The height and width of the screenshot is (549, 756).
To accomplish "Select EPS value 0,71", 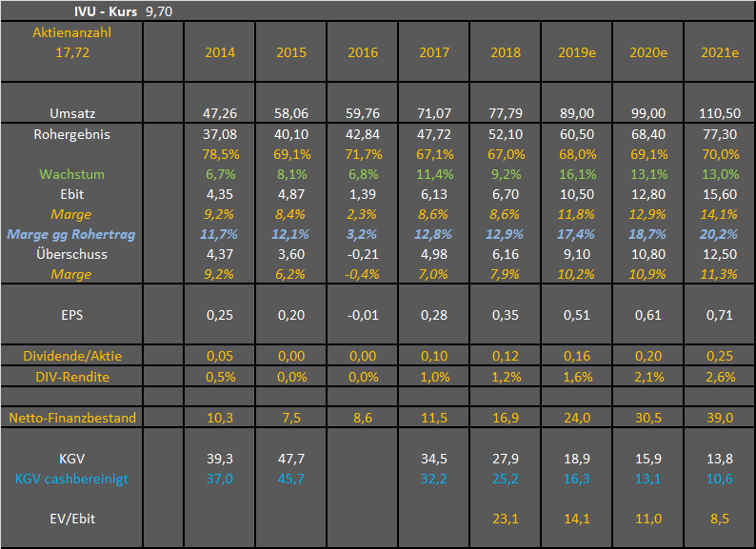I will click(720, 315).
